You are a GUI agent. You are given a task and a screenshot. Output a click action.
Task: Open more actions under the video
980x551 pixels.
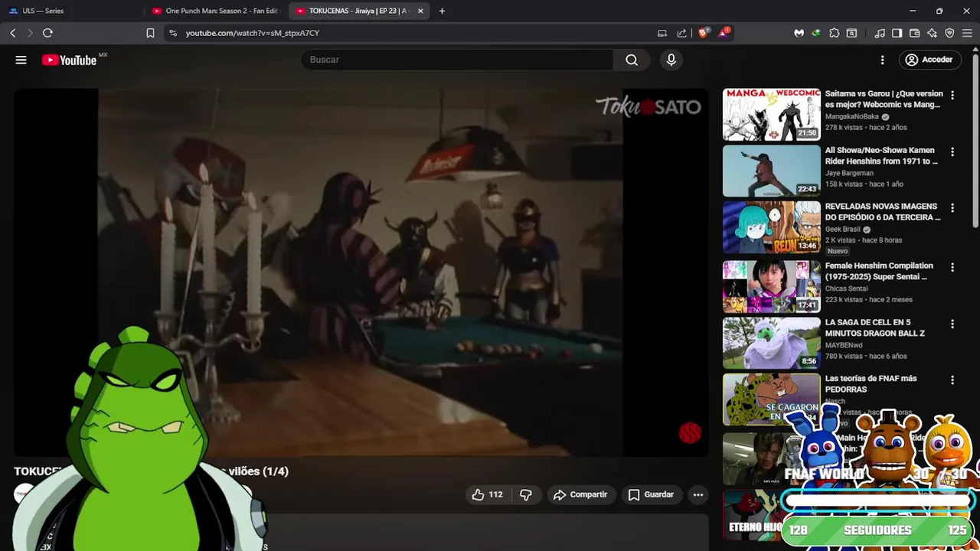point(698,494)
